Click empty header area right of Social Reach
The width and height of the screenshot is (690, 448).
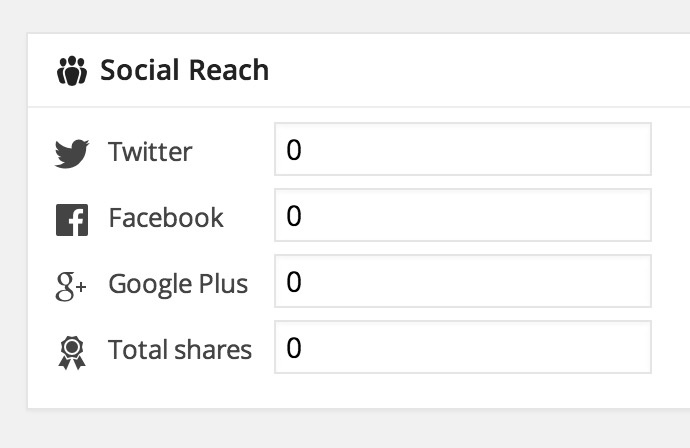click(480, 71)
